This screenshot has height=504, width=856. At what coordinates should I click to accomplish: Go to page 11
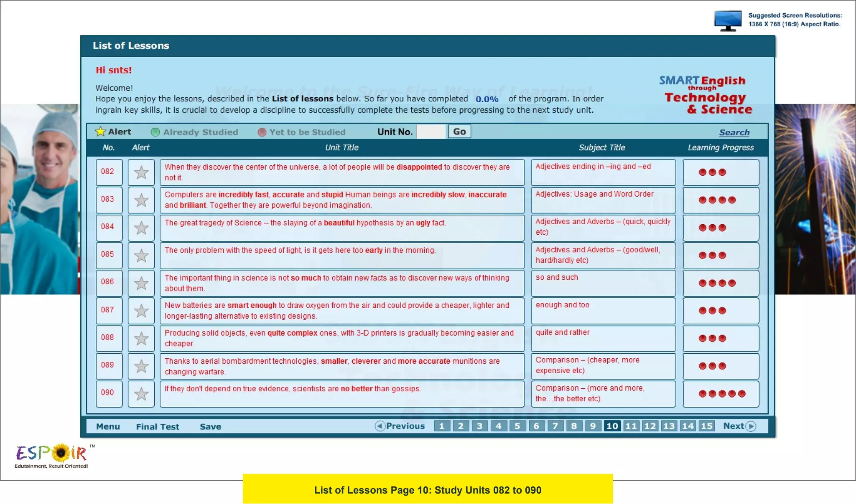[631, 426]
